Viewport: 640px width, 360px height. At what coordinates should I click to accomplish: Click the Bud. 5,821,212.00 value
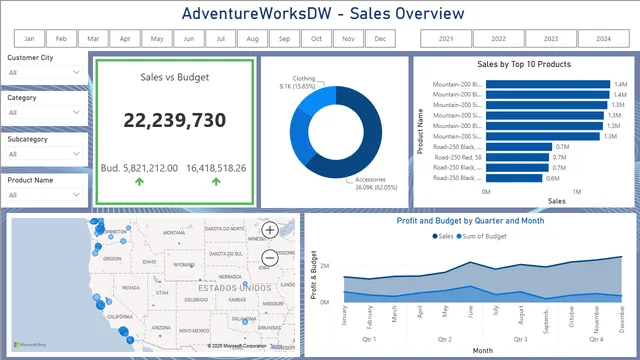(139, 168)
